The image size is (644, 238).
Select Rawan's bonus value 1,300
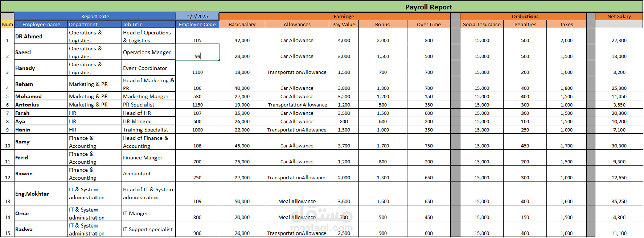[x=383, y=173]
